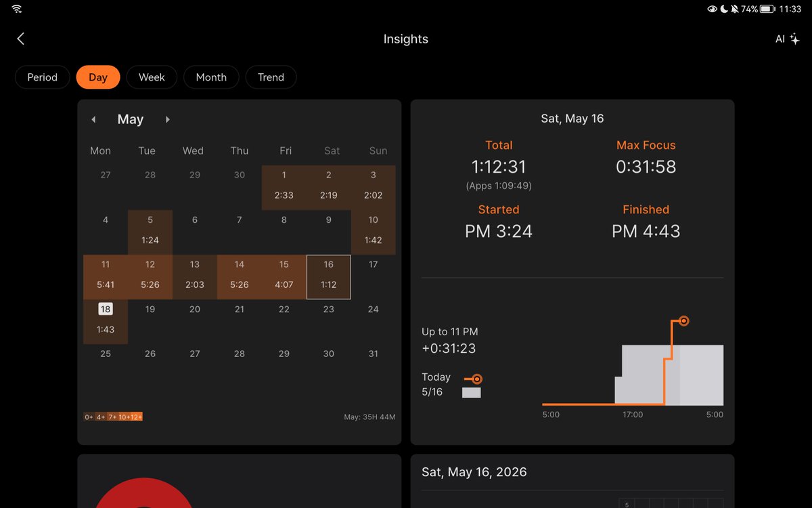
Task: Go back using the arrow icon
Action: [20, 39]
